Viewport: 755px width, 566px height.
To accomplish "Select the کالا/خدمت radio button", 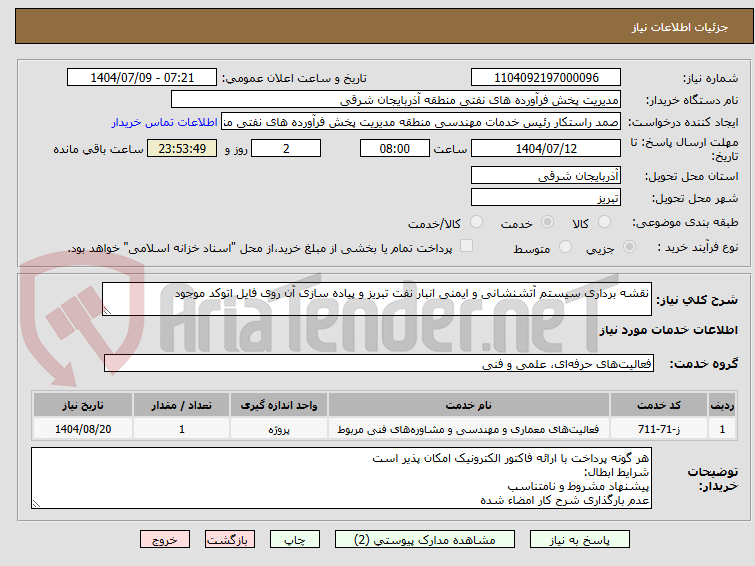I will [x=476, y=222].
